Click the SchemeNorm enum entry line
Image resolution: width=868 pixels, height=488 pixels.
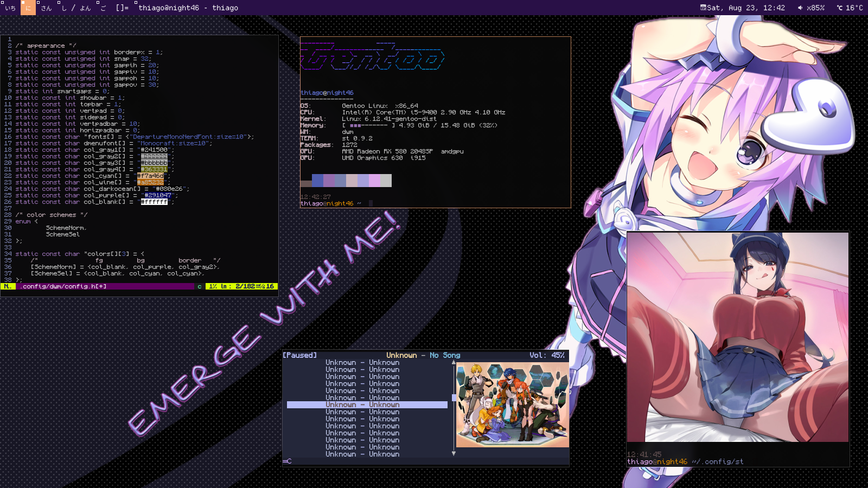tap(66, 228)
